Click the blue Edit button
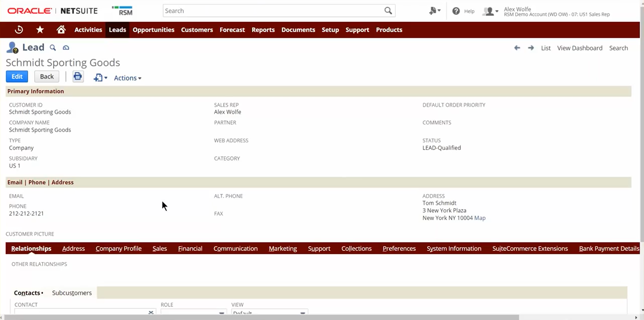The height and width of the screenshot is (320, 644). point(17,77)
